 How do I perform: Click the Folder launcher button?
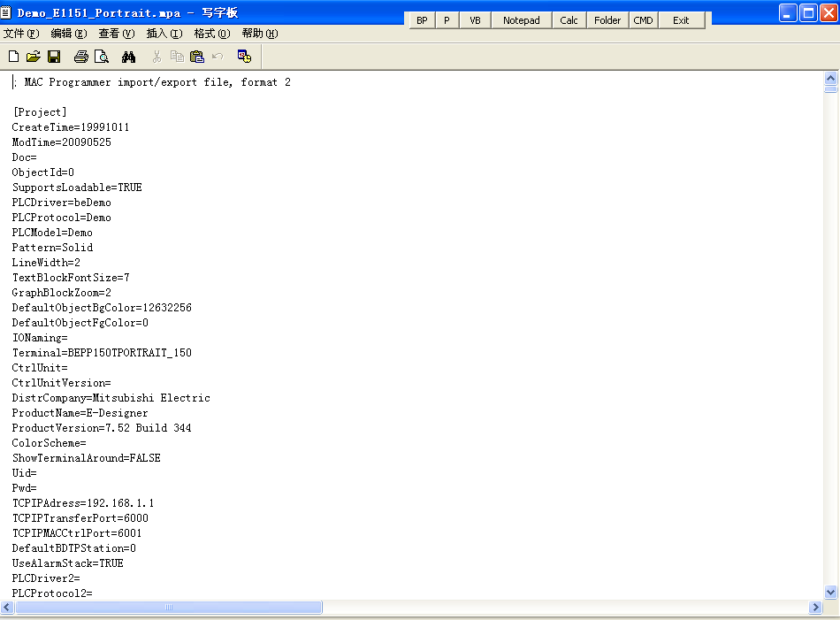[x=607, y=20]
